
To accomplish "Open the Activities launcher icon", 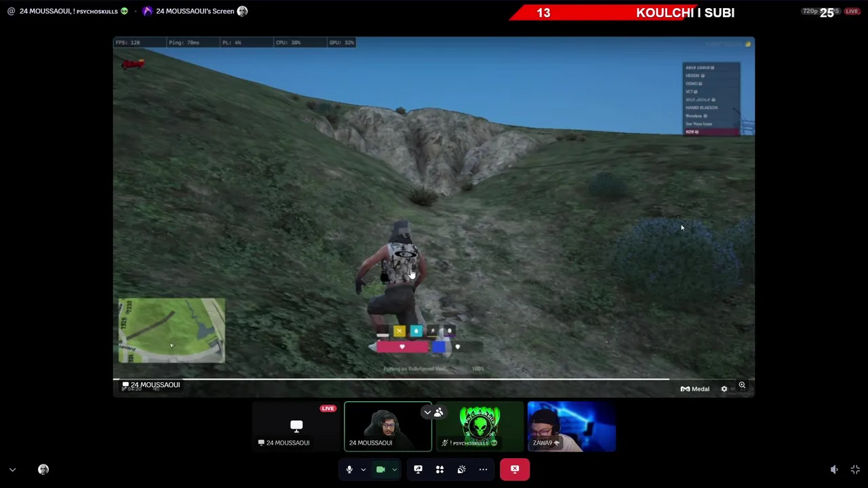I will [x=439, y=469].
